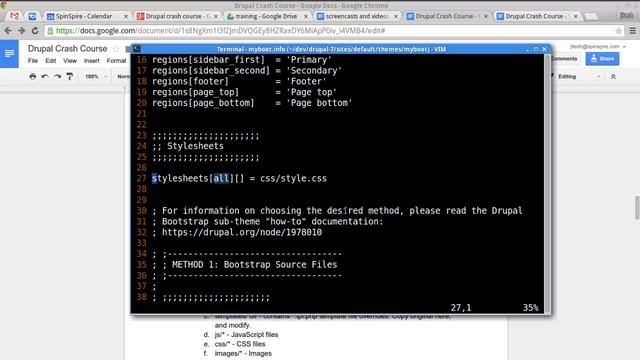640x360 pixels.
Task: Click Drupal Crash Course document title
Action: [67, 49]
